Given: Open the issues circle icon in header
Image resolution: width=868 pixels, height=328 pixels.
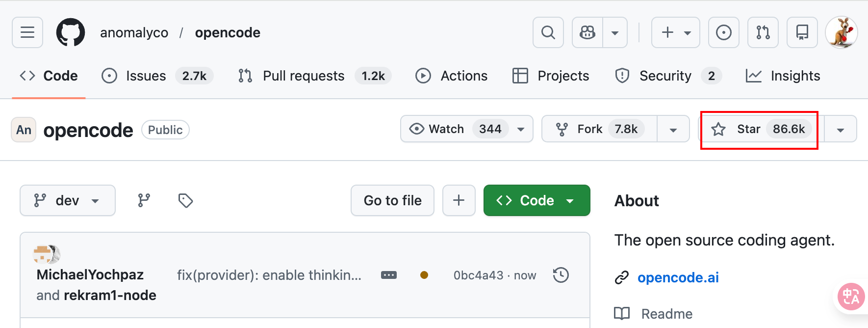Looking at the screenshot, I should (723, 32).
